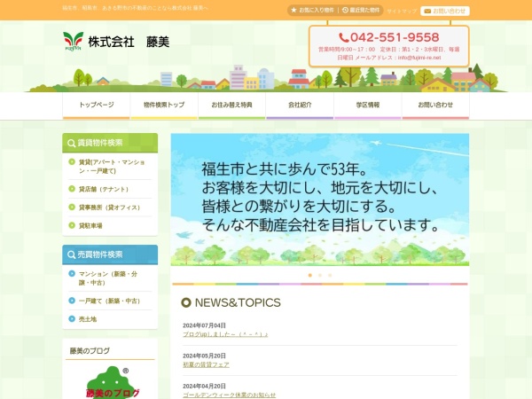The width and height of the screenshot is (532, 399).
Task: Select the third slideshow indicator dot
Action: [330, 276]
